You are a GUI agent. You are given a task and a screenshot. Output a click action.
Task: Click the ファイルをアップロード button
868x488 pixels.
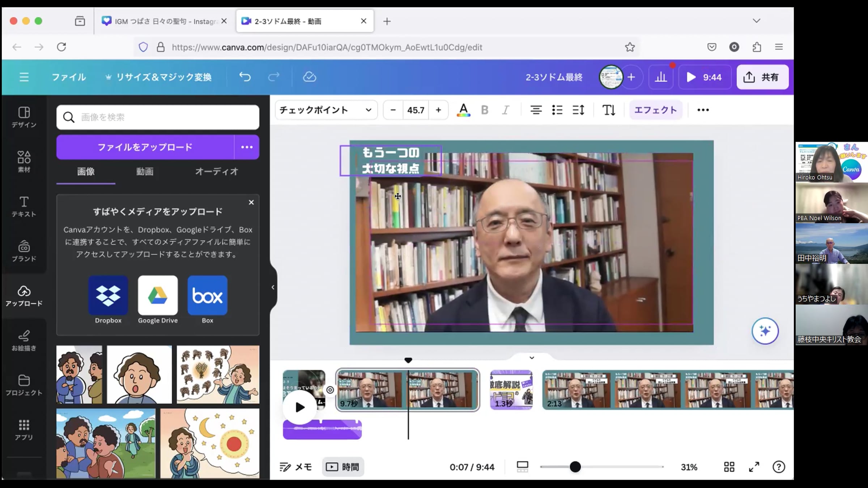tap(145, 147)
